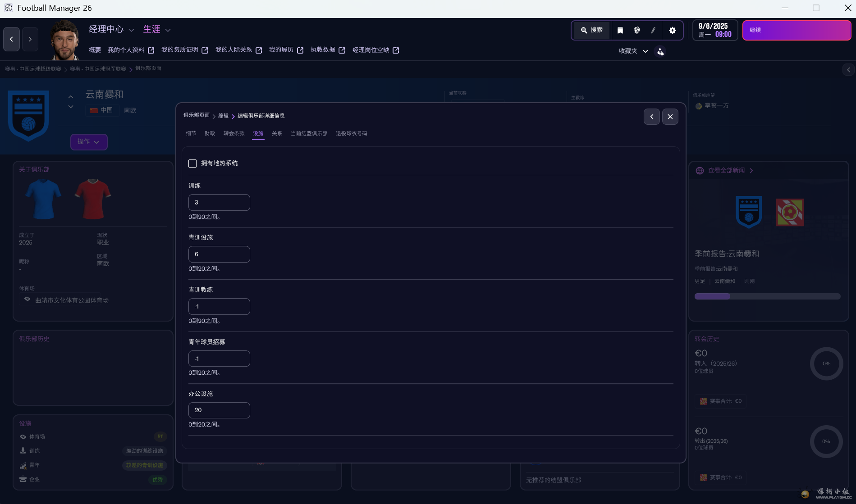Open the 操作 dropdown button

(88, 142)
